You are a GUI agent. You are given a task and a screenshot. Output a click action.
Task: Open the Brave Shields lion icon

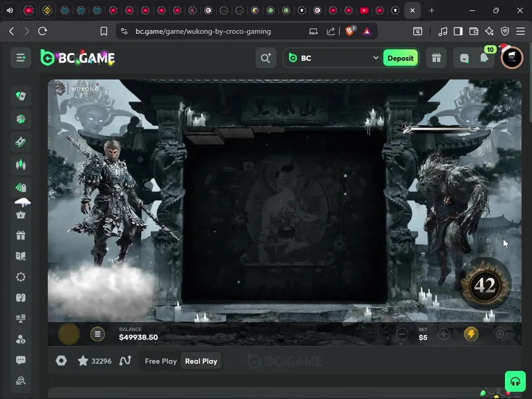tap(350, 31)
